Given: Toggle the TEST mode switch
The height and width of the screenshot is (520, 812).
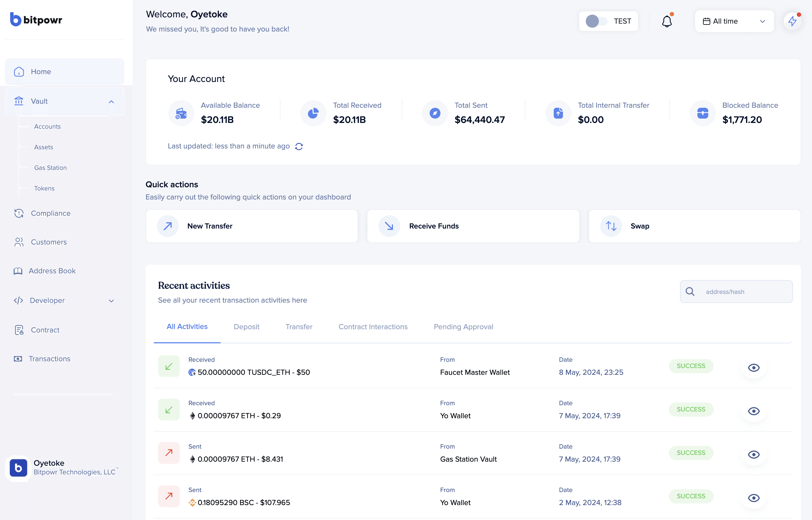Looking at the screenshot, I should (x=596, y=21).
